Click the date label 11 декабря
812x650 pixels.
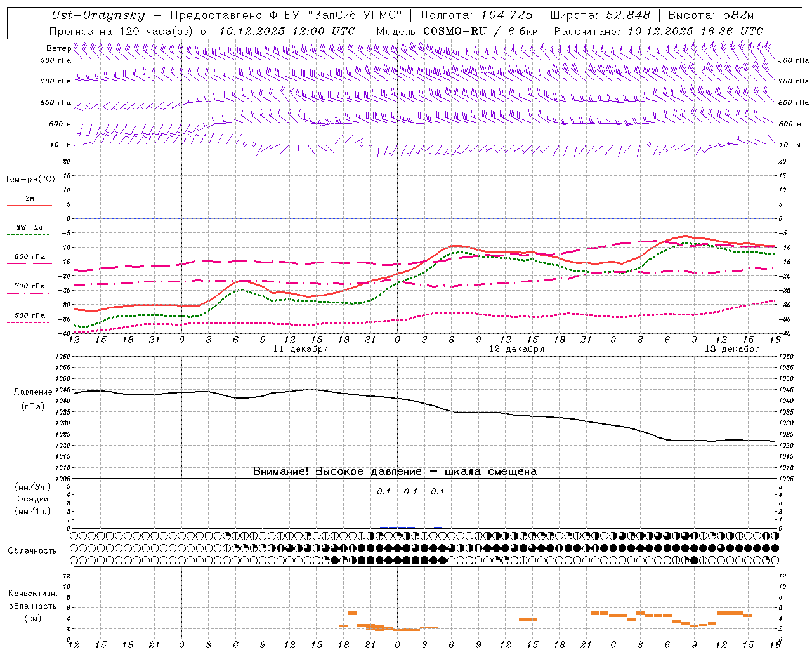pos(301,349)
